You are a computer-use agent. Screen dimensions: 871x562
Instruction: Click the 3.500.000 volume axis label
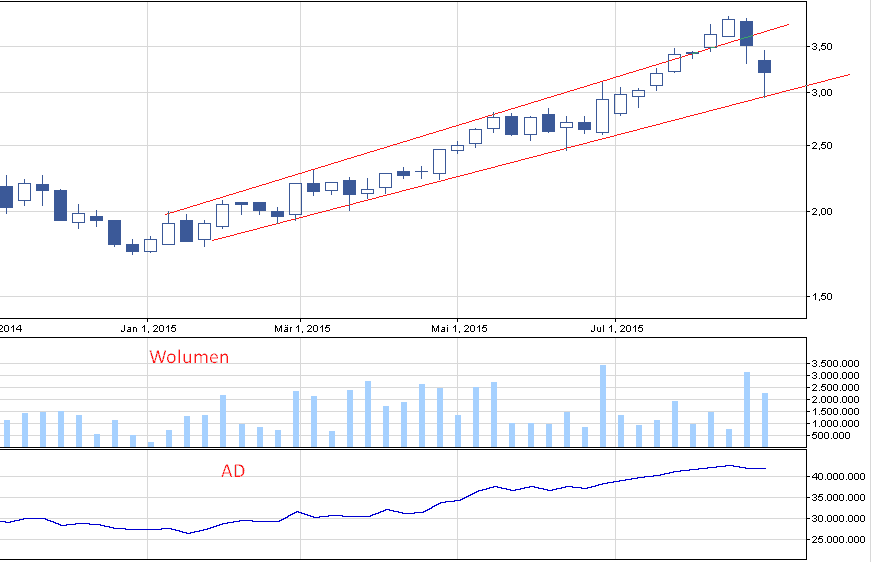click(836, 364)
